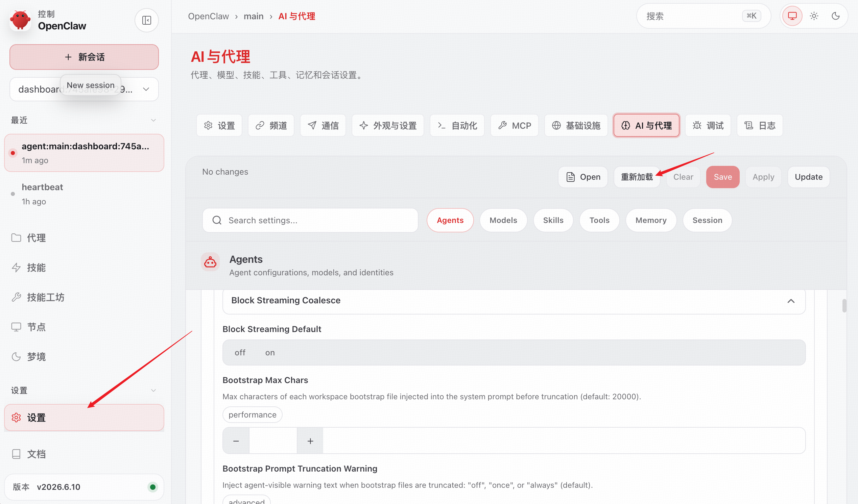Screen dimensions: 858x504
Task: Click the Save button
Action: [722, 177]
